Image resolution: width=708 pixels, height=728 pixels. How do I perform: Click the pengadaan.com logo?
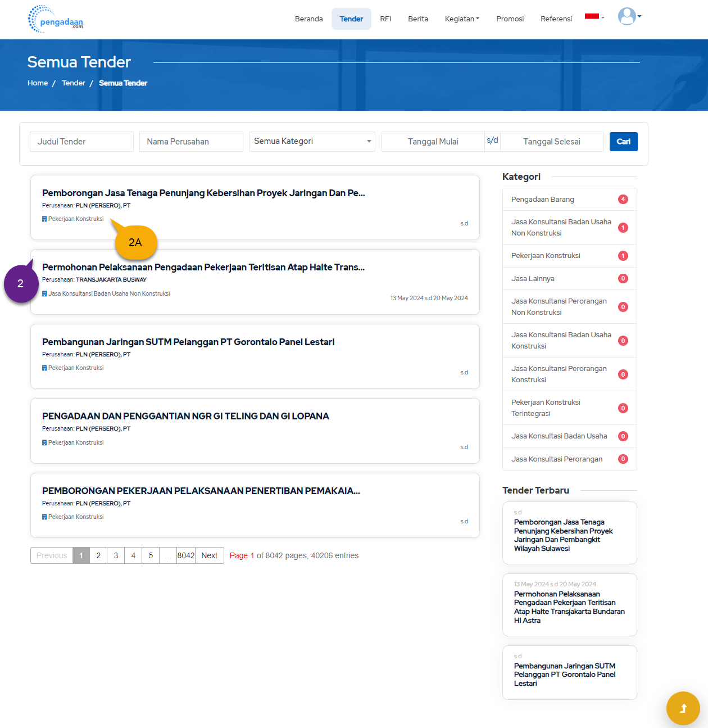[56, 19]
